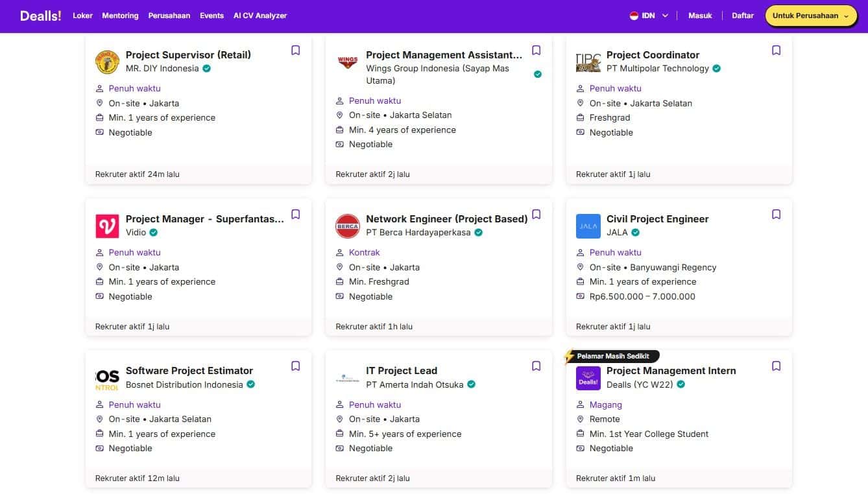
Task: Click Min. 5+ years of experience text
Action: point(405,434)
